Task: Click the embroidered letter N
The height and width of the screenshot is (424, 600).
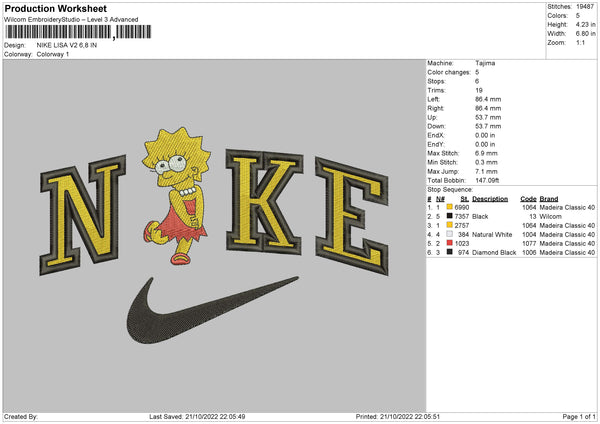Action: (x=83, y=214)
